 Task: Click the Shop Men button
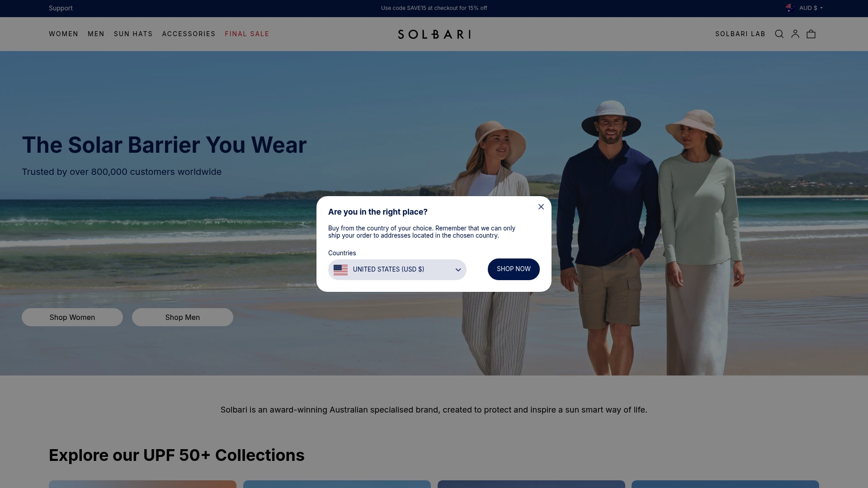pyautogui.click(x=183, y=317)
